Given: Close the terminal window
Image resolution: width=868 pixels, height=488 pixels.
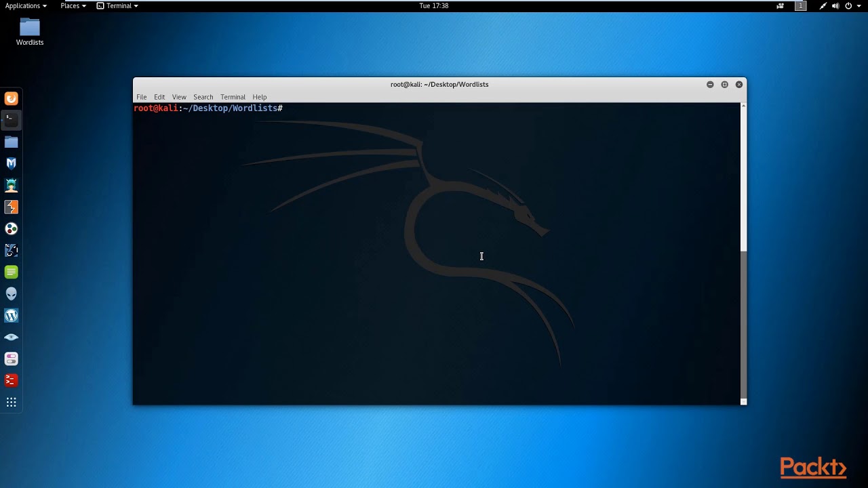Looking at the screenshot, I should coord(739,85).
